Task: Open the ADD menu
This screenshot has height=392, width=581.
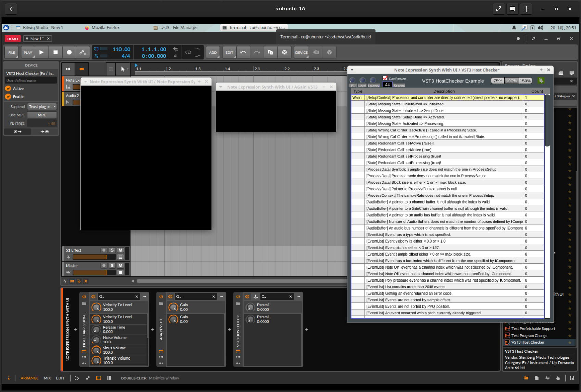Action: pos(213,52)
